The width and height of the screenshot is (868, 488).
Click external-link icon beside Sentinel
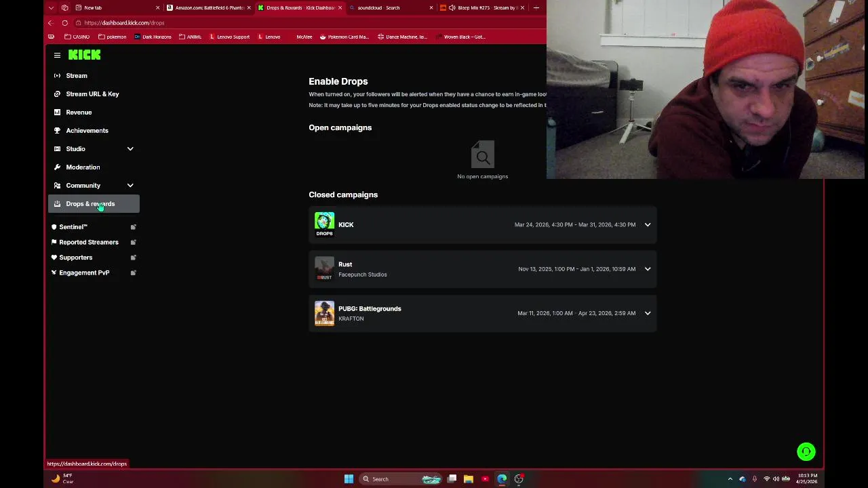pos(134,227)
